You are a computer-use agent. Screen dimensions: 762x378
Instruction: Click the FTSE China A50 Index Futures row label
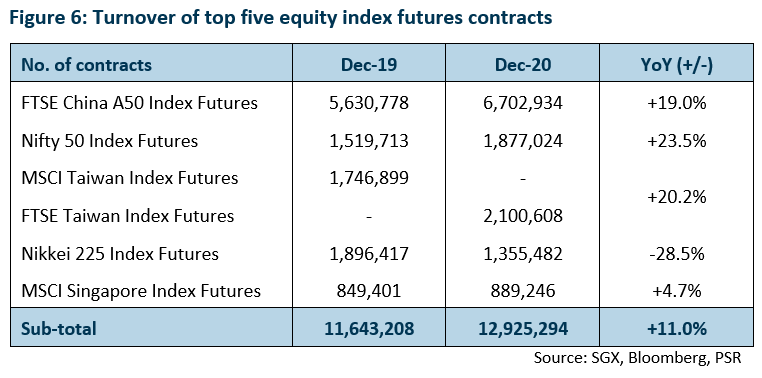(139, 103)
